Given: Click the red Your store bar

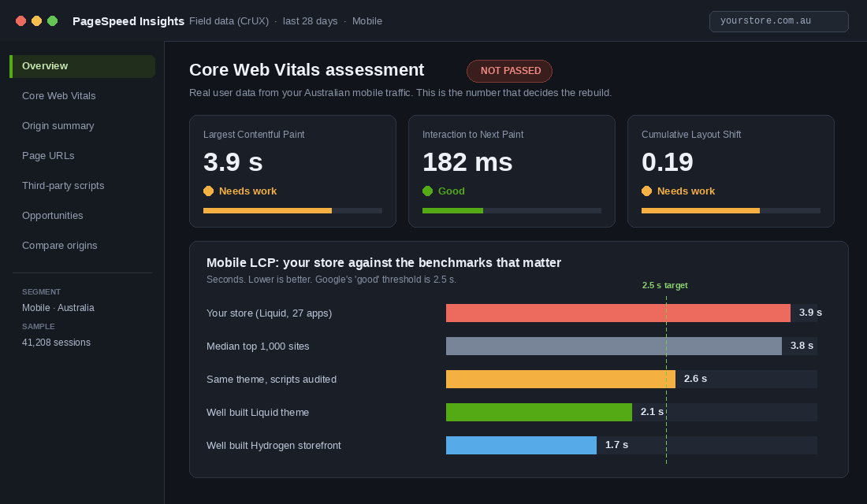Looking at the screenshot, I should click(x=618, y=313).
